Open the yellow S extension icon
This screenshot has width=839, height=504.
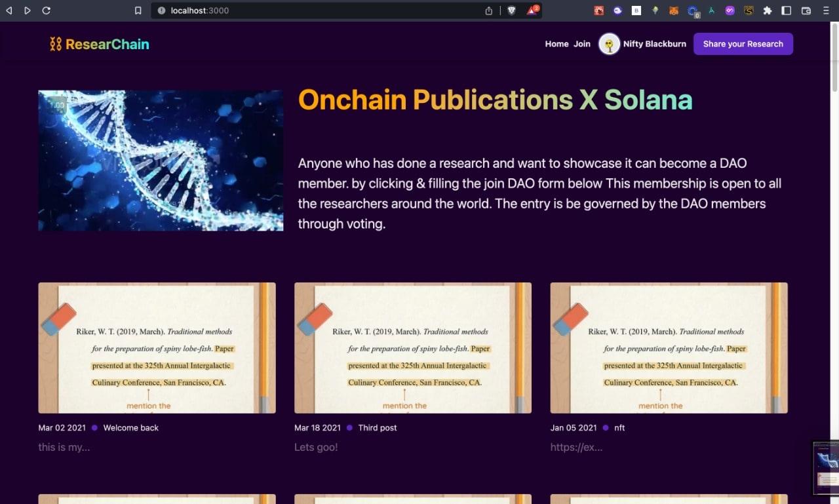pos(749,10)
